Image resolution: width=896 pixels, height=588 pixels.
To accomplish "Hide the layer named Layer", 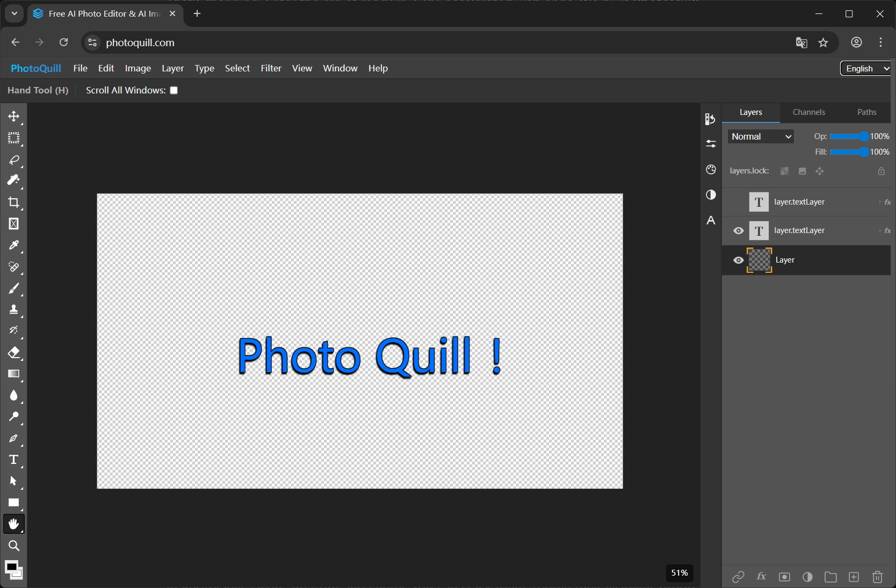I will [739, 260].
